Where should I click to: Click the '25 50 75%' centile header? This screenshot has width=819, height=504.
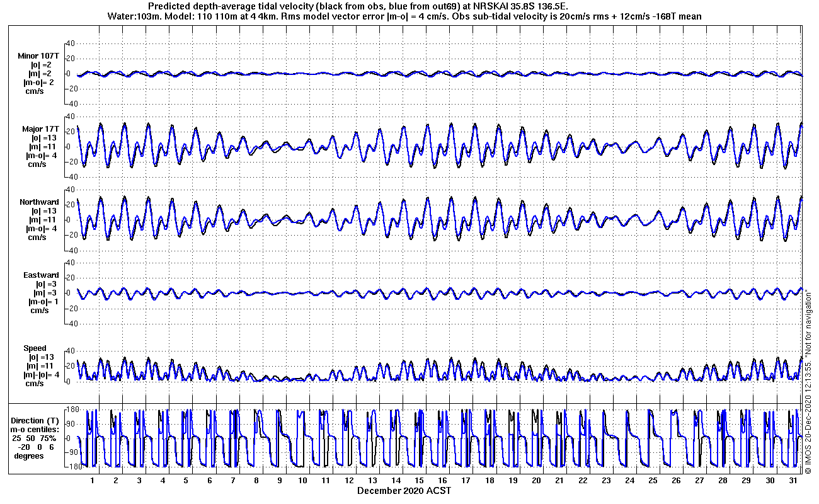tap(34, 438)
